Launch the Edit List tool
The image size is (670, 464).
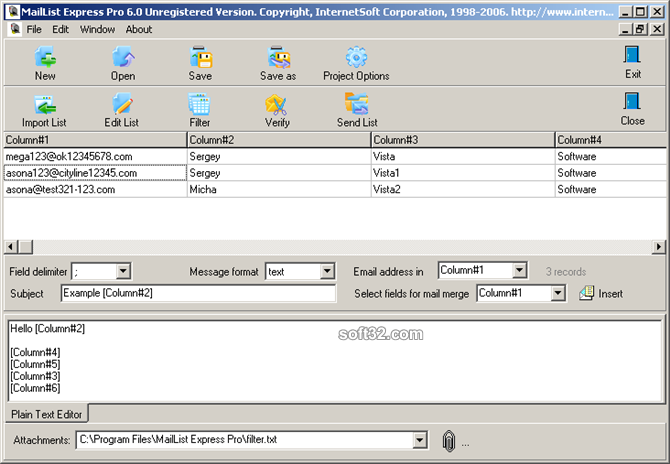tap(122, 111)
